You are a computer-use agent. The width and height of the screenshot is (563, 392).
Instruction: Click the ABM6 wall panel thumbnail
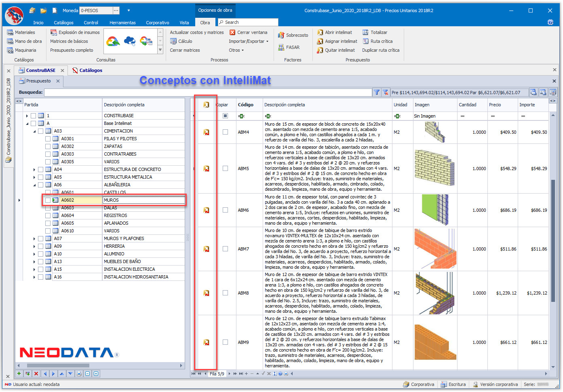435,210
